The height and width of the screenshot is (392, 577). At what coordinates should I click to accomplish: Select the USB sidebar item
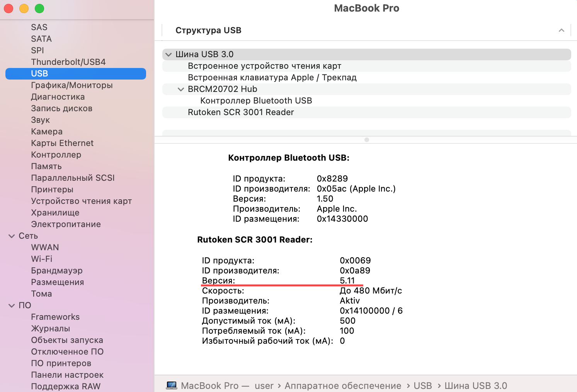click(x=76, y=73)
